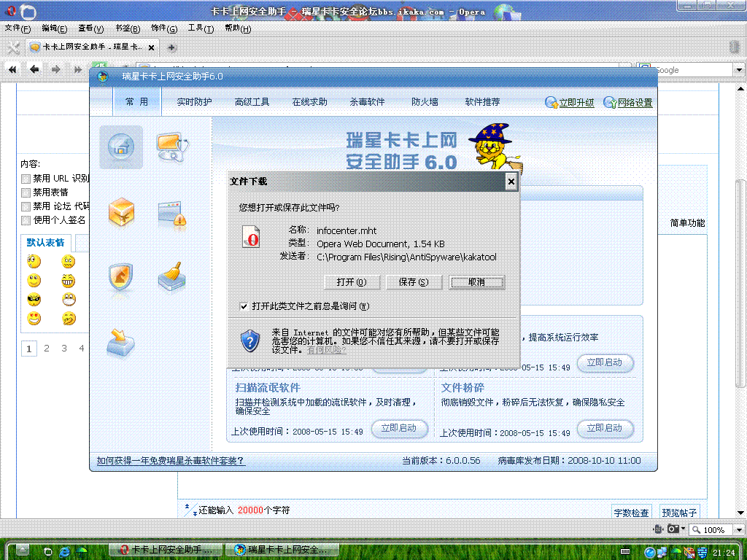Click the Opera file icon in dialog
The image size is (747, 560).
[251, 237]
